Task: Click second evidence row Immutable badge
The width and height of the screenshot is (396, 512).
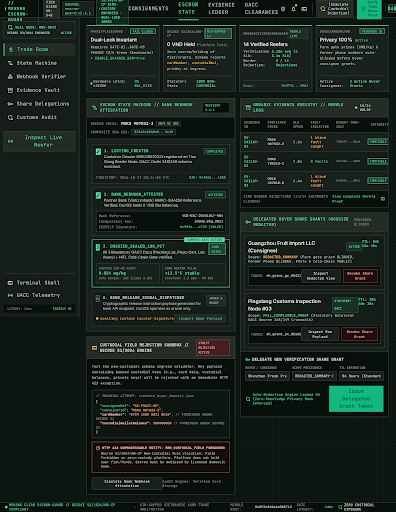Action: click(x=378, y=161)
